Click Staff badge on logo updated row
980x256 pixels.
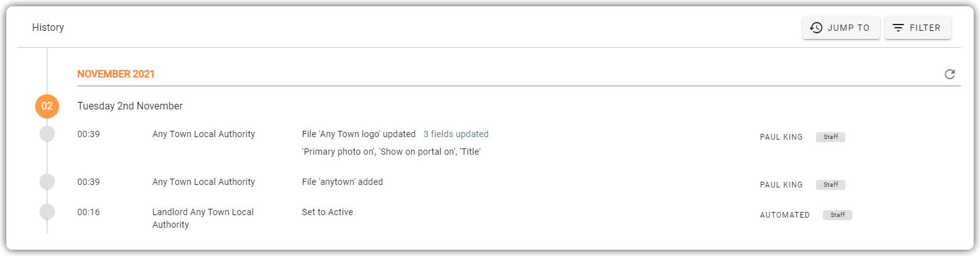pyautogui.click(x=830, y=136)
